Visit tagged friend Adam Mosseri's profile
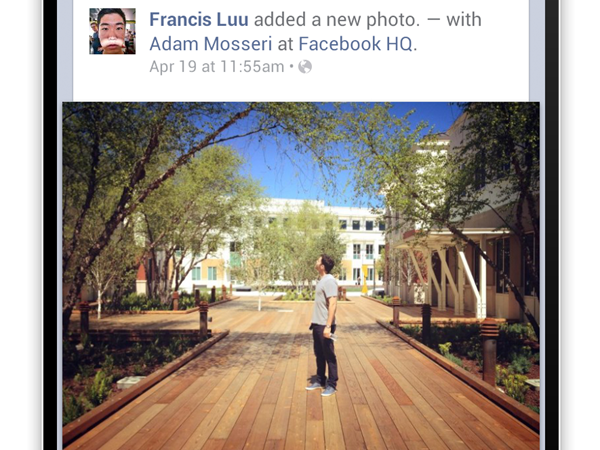This screenshot has height=450, width=600. [210, 44]
